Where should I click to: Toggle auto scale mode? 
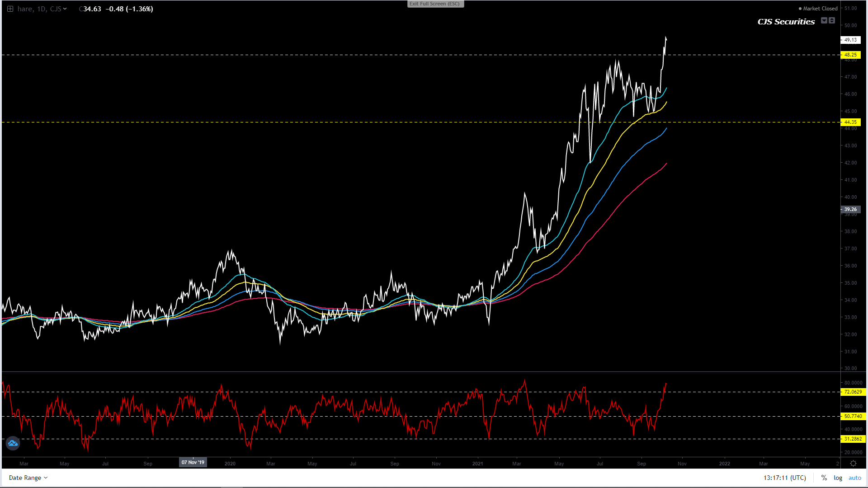tap(854, 478)
